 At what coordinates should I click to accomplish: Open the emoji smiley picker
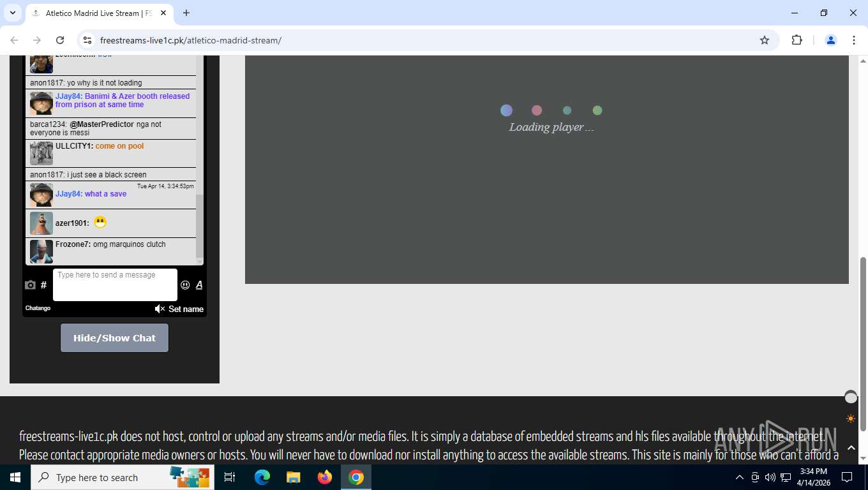(185, 285)
